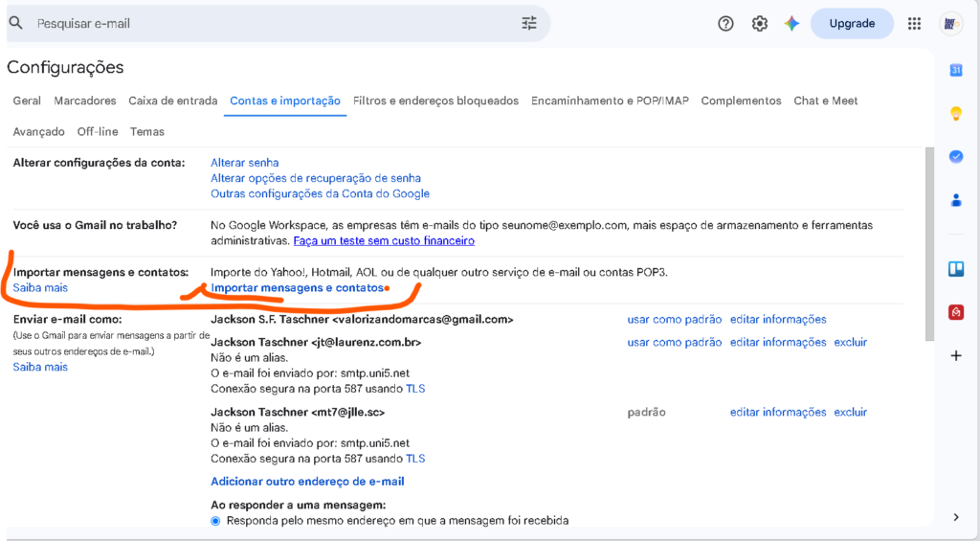Click the Alterar senha link
Screen dimensions: 980x541
click(244, 163)
